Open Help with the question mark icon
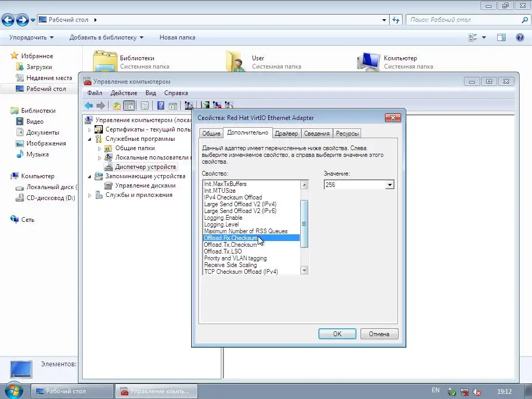Image resolution: width=532 pixels, height=399 pixels. click(x=161, y=105)
